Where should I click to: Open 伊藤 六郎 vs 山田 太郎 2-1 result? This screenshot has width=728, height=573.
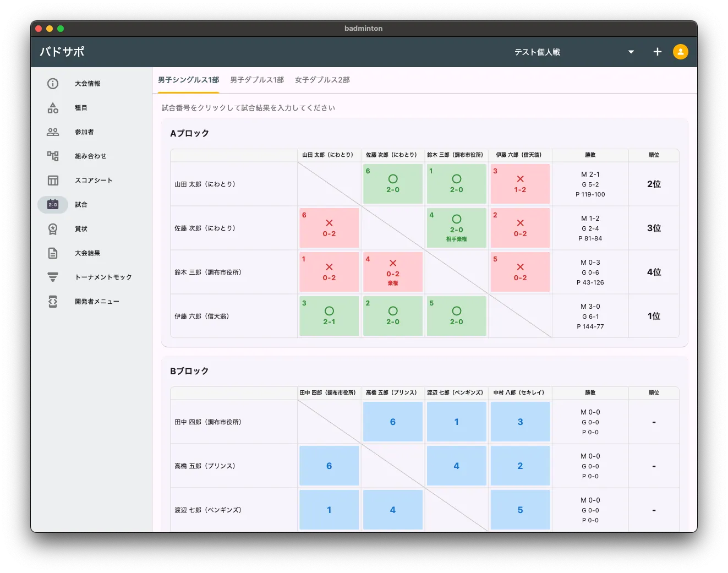point(329,316)
